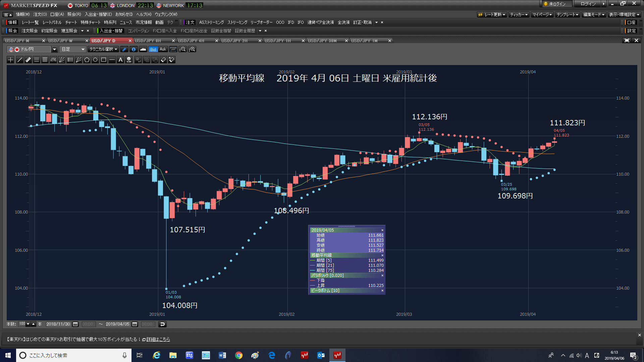The width and height of the screenshot is (644, 362).
Task: Click the start date field 2018/11/30
Action: pos(58,324)
